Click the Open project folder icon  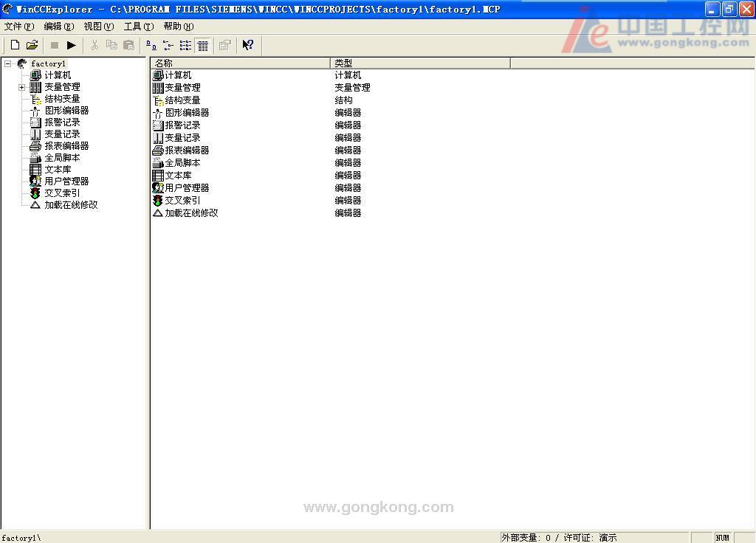(x=32, y=45)
